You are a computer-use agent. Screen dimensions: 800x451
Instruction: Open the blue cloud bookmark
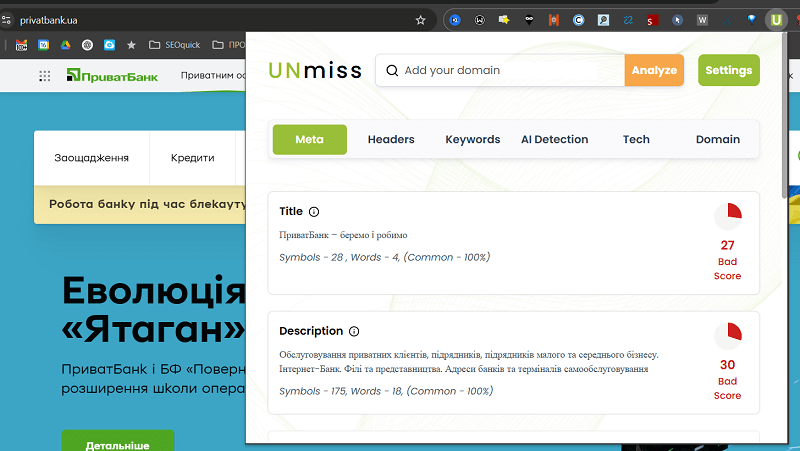point(109,45)
